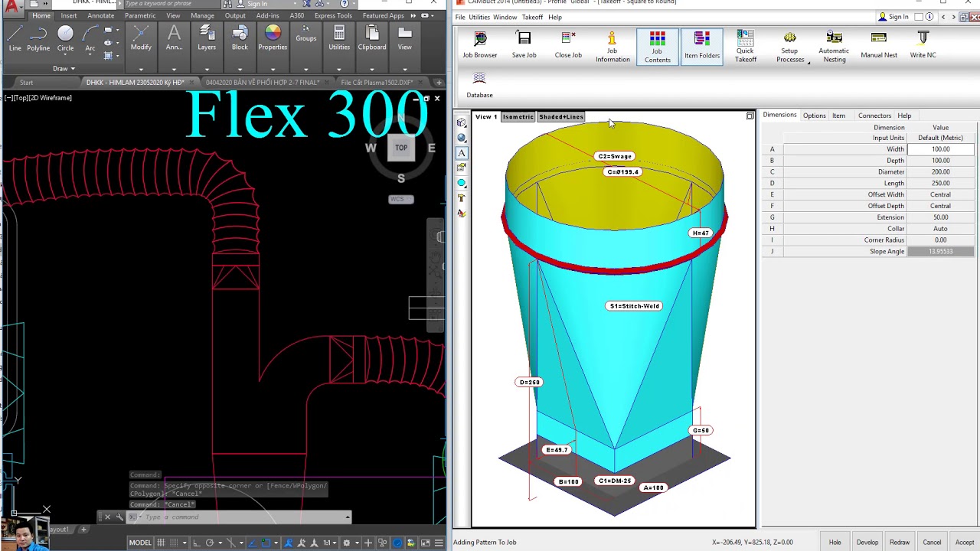Click the Length value 250.00 field

940,183
